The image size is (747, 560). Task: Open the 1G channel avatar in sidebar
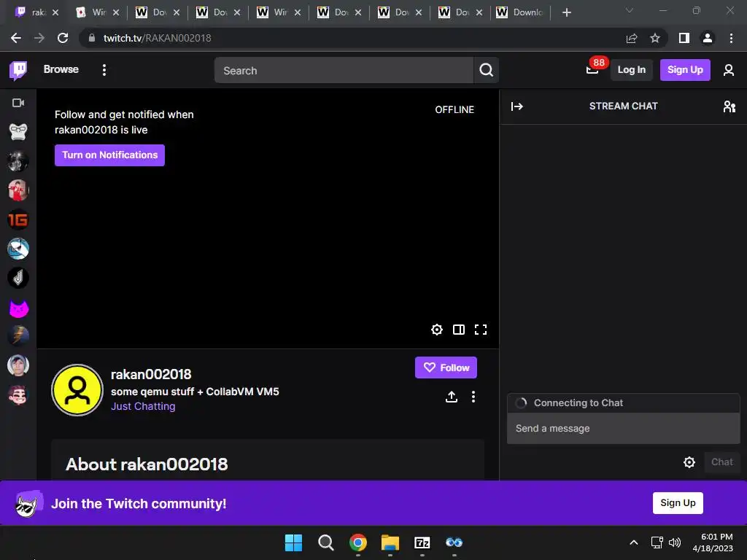(18, 219)
